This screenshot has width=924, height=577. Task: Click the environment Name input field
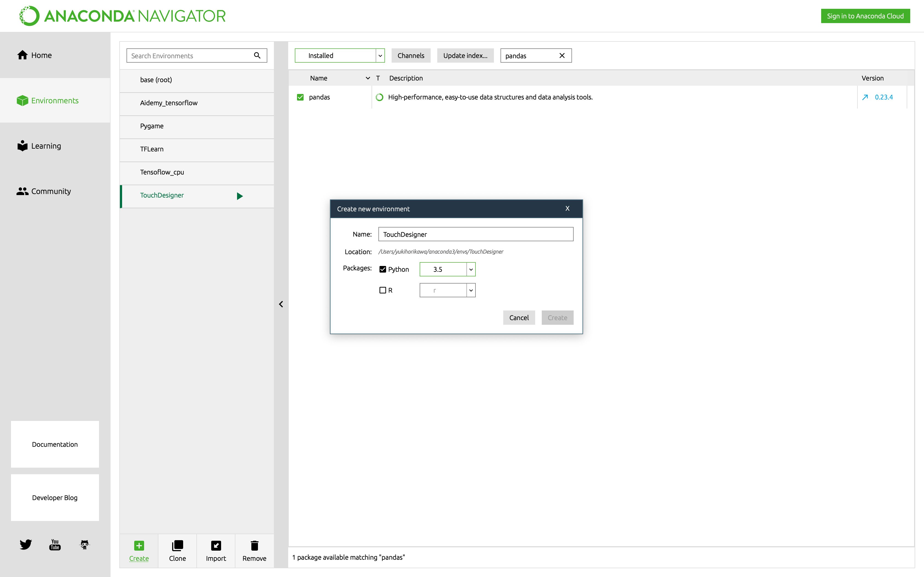[475, 234]
